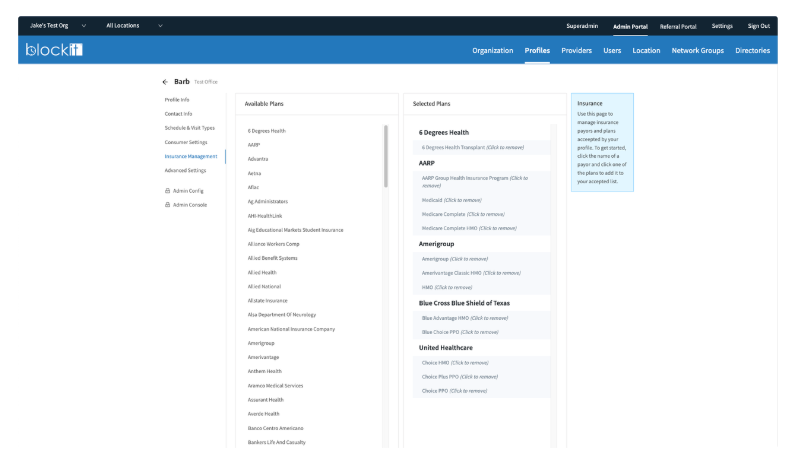Open Consumer Settings section
The image size is (794, 458).
pos(186,142)
